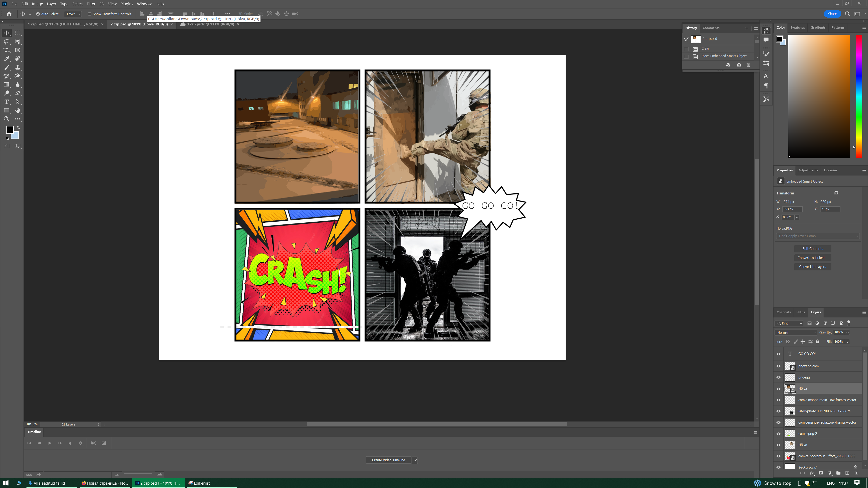Select the Brush tool
Screen dimensions: 868x488
(6, 67)
